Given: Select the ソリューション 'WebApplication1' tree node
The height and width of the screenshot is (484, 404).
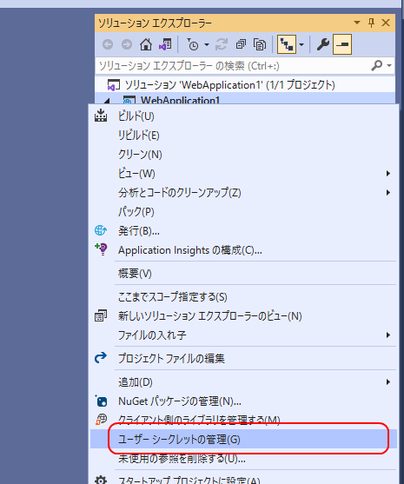Looking at the screenshot, I should 230,85.
